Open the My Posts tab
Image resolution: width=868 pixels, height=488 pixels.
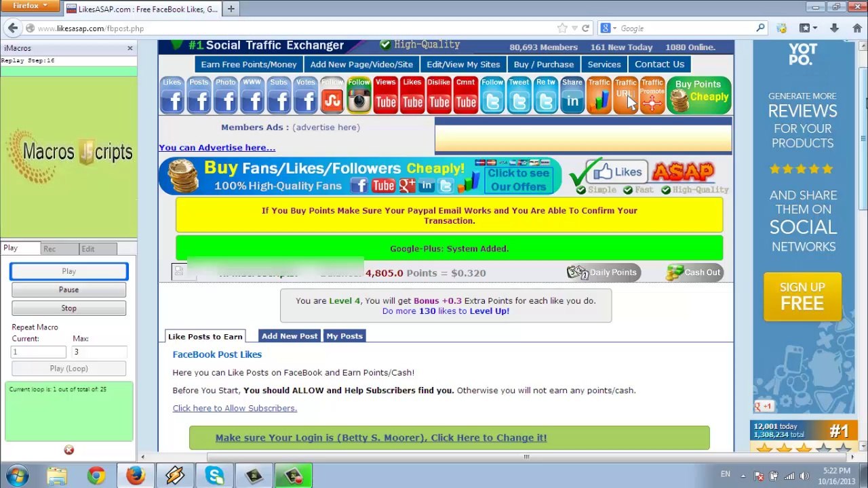tap(344, 336)
